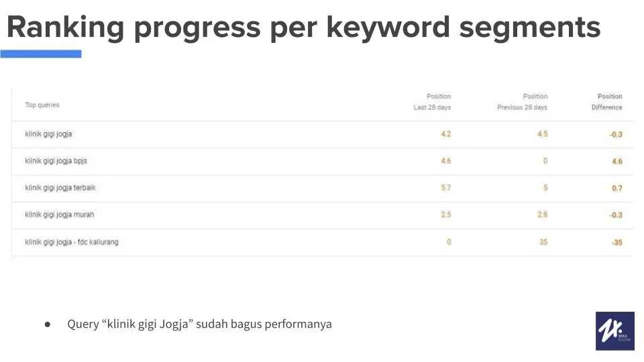This screenshot has height=362, width=644.
Task: Sort by Position Previous 28 days header
Action: 522,102
